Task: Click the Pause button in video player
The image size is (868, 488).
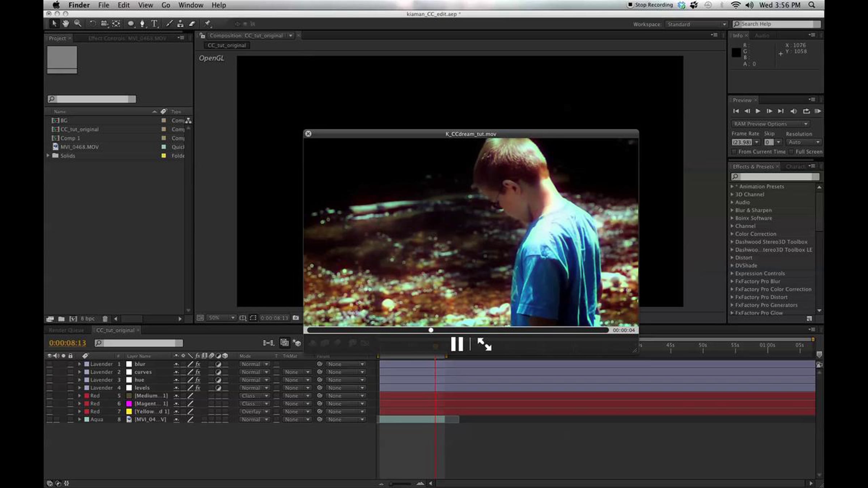Action: click(x=457, y=344)
